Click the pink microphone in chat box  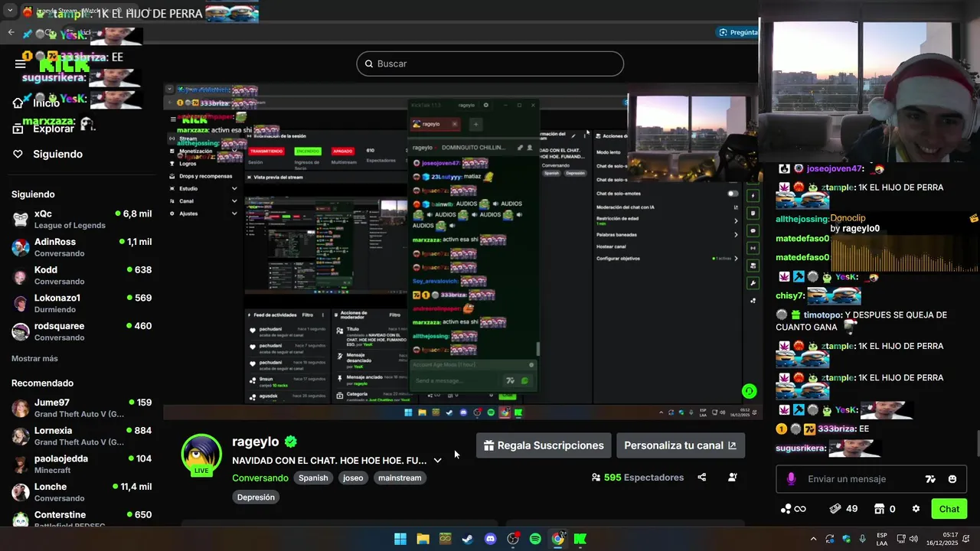coord(791,479)
